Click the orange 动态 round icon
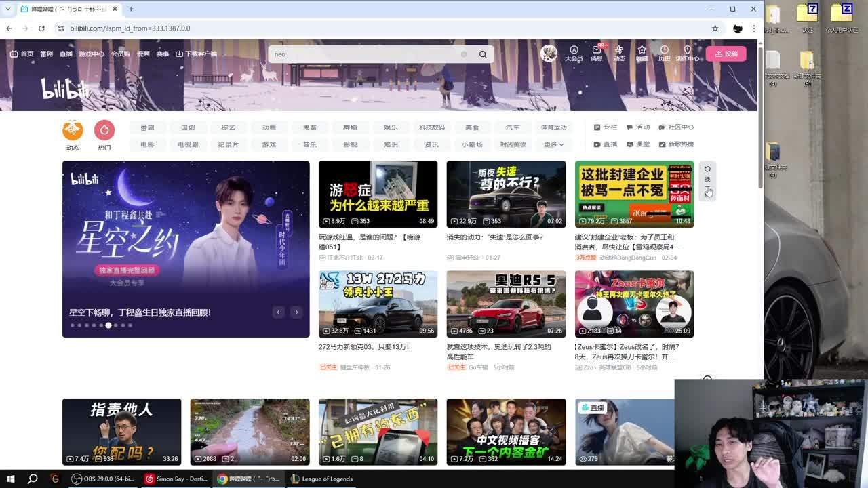 click(73, 130)
